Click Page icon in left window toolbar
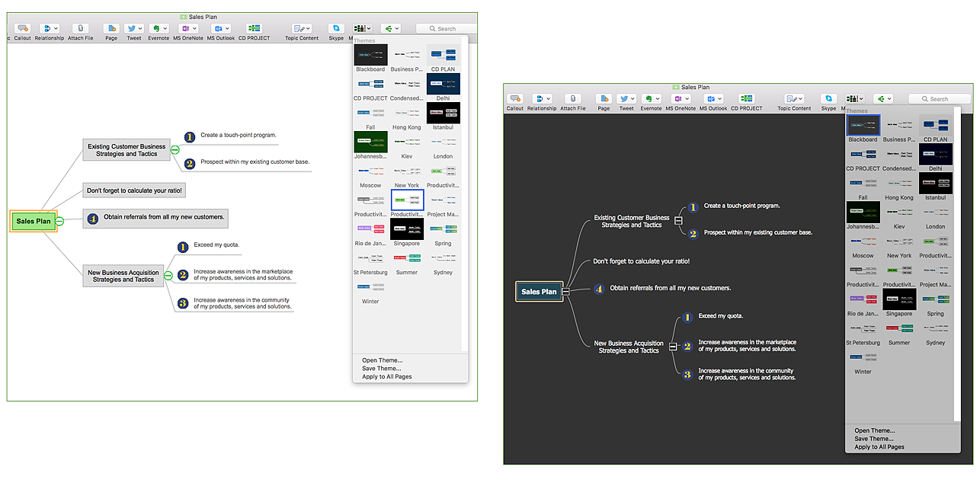The width and height of the screenshot is (980, 483). click(111, 29)
